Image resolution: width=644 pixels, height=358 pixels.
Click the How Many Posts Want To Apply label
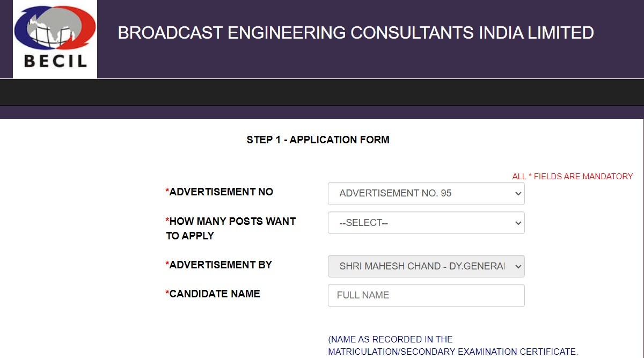click(232, 228)
